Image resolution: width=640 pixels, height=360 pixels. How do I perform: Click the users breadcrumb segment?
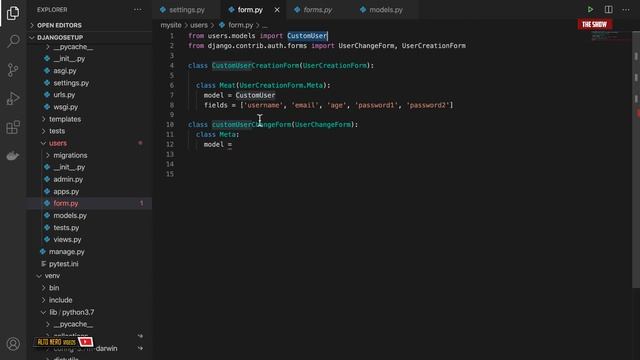coord(199,25)
